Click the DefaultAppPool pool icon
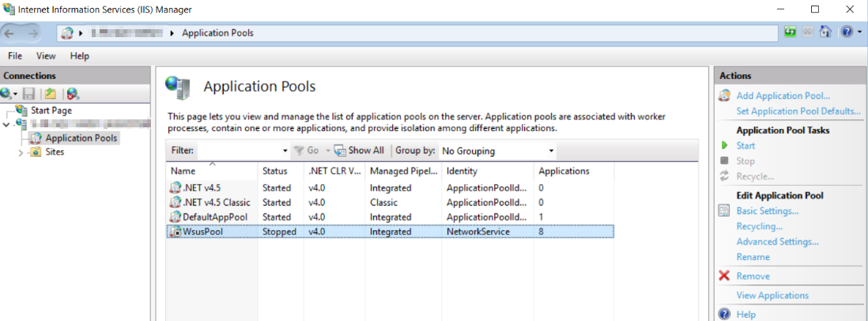This screenshot has height=321, width=868. [x=175, y=217]
